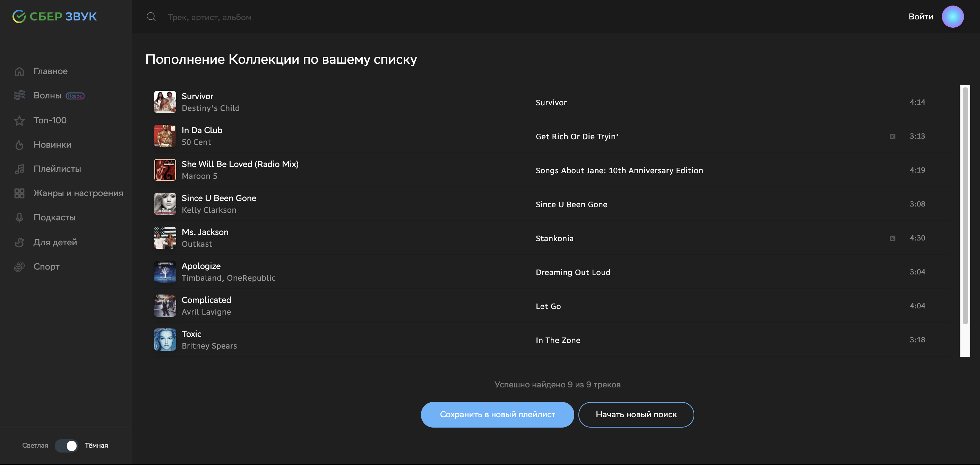The height and width of the screenshot is (465, 980).
Task: Select the Тёмная theme label
Action: tap(96, 445)
